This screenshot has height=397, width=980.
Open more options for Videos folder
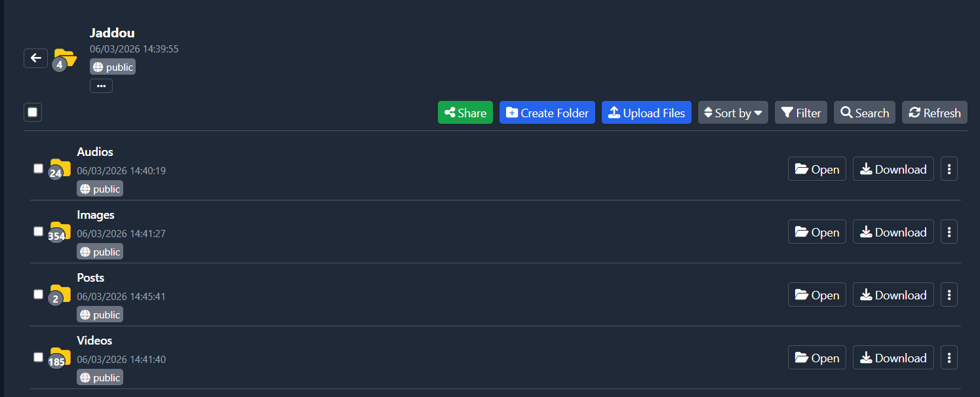(x=949, y=358)
